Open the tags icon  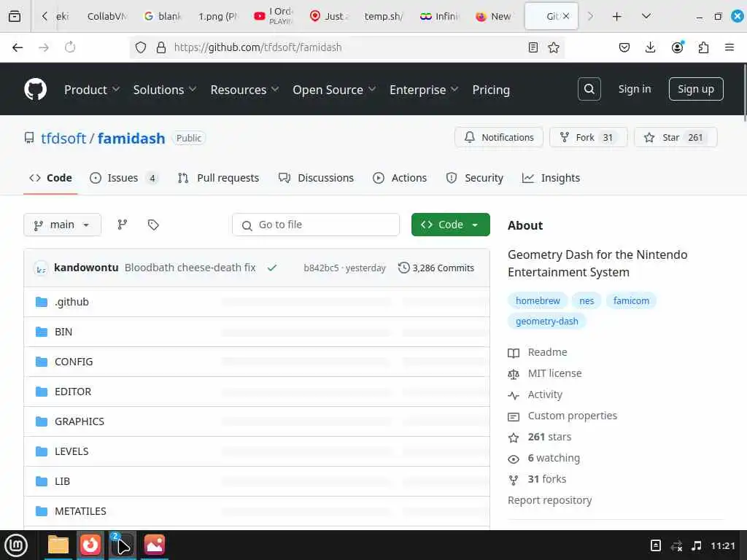point(153,225)
